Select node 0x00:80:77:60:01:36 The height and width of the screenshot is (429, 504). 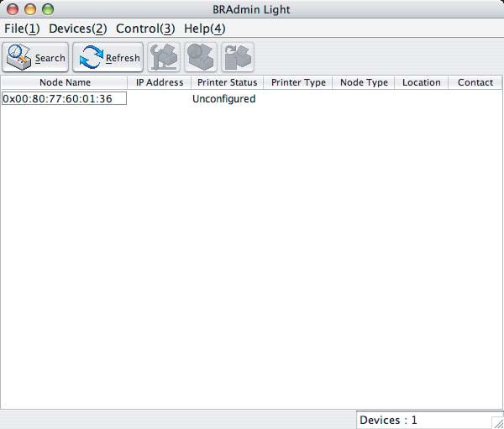tap(65, 98)
